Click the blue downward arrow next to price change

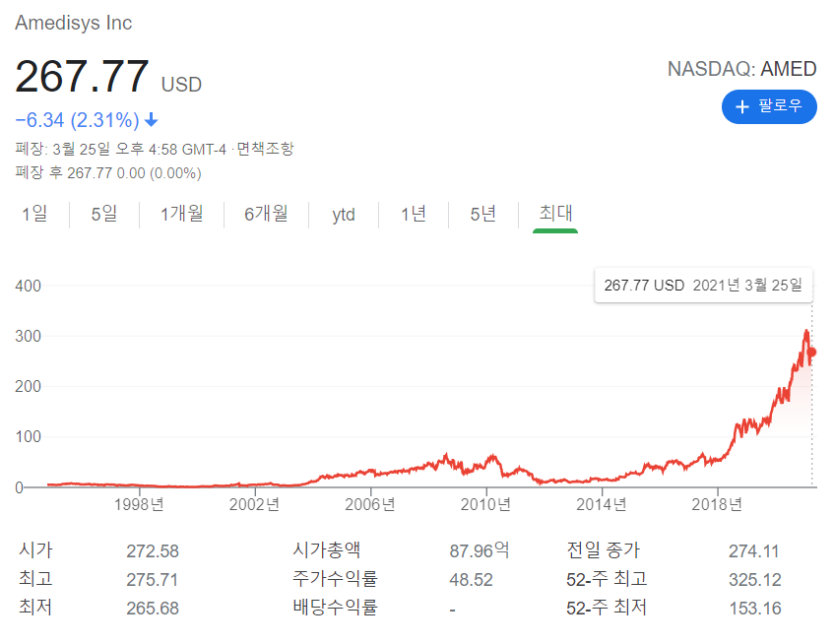click(x=150, y=119)
